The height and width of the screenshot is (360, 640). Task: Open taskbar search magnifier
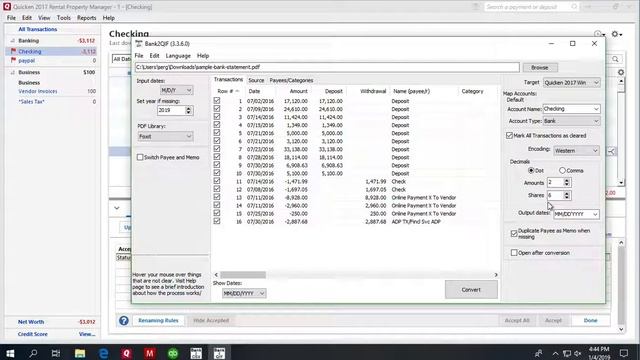(33, 353)
